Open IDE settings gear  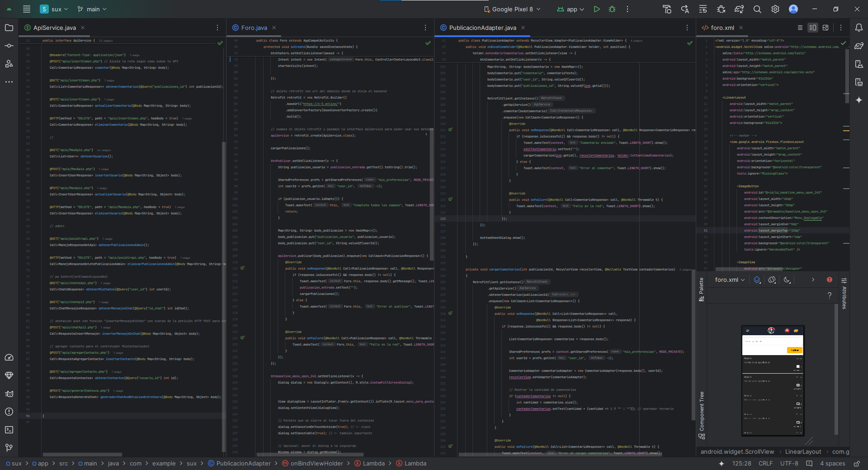[775, 9]
